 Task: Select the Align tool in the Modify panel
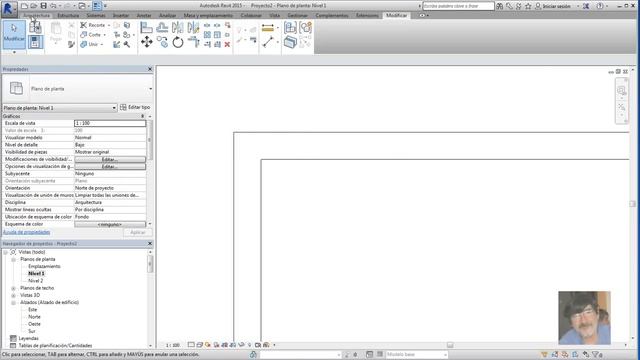(146, 28)
